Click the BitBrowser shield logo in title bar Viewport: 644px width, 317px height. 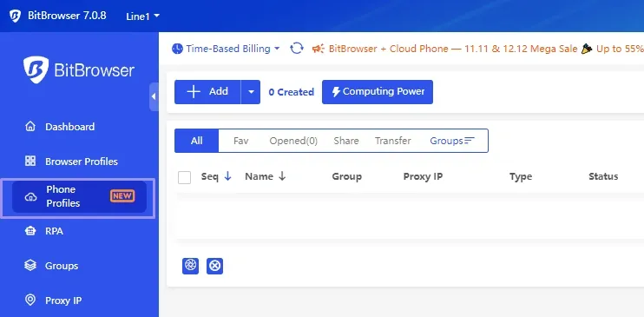pos(16,16)
